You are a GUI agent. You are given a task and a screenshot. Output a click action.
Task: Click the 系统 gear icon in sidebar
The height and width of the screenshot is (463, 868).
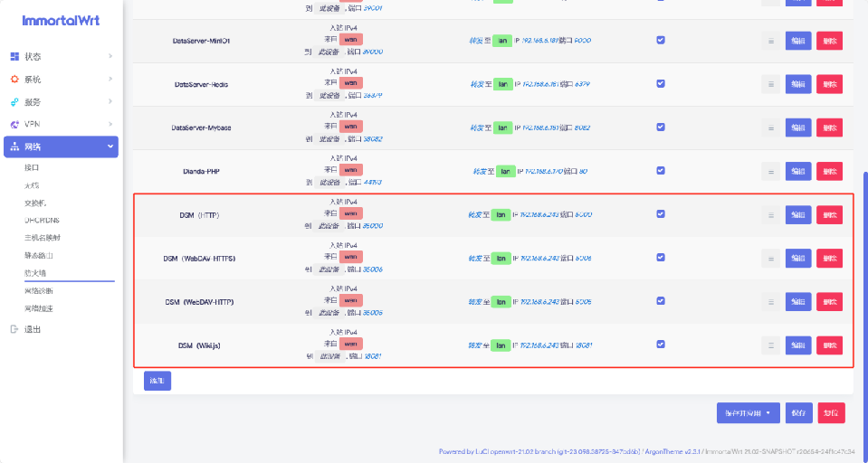coord(14,80)
